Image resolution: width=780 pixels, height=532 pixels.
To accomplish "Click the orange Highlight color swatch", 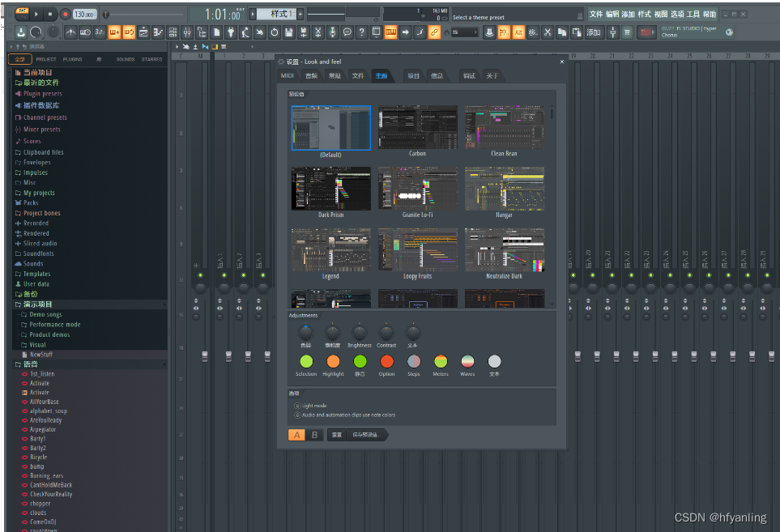I will [x=333, y=361].
